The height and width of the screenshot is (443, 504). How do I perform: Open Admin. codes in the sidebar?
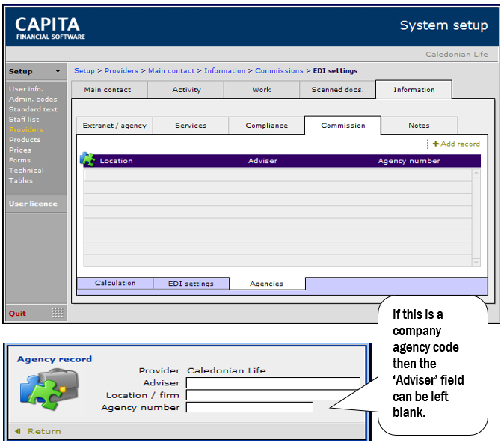click(33, 99)
